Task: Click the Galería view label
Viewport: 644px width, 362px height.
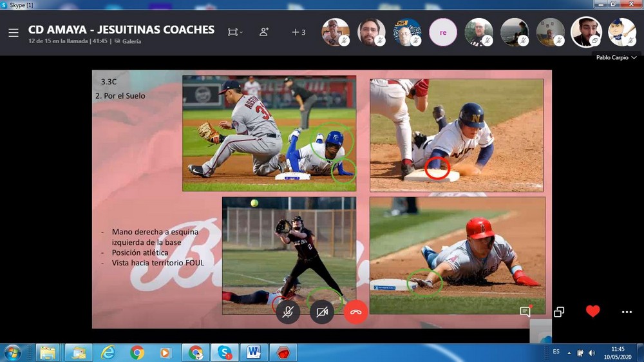Action: pos(131,41)
